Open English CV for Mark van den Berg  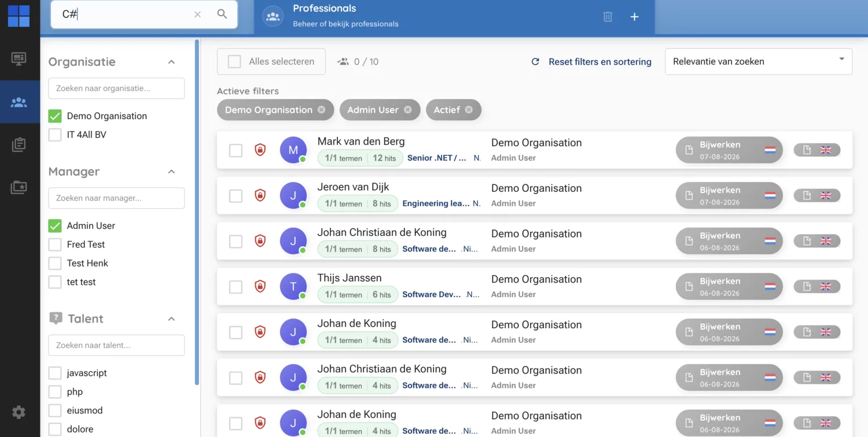pos(817,150)
